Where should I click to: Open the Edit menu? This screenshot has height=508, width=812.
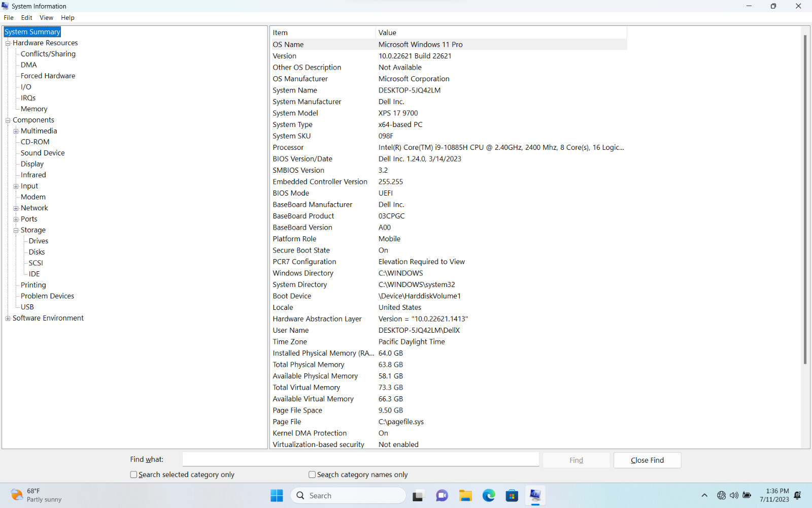point(27,17)
